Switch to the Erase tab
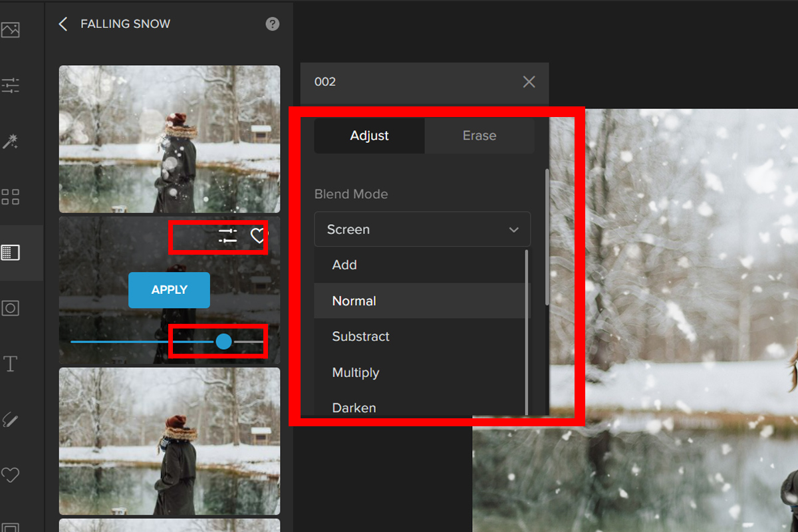798x532 pixels. (x=479, y=136)
